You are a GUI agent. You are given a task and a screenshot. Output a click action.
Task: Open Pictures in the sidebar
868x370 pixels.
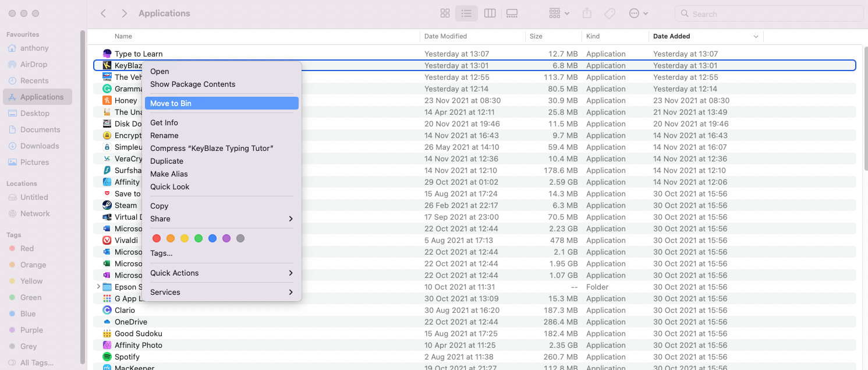[x=34, y=163]
